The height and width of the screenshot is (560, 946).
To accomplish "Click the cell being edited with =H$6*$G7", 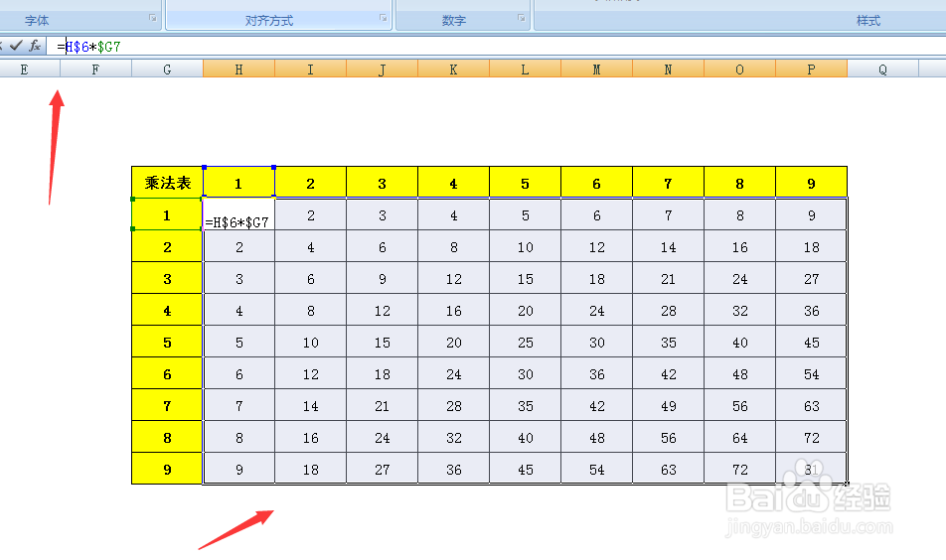I will (x=238, y=214).
